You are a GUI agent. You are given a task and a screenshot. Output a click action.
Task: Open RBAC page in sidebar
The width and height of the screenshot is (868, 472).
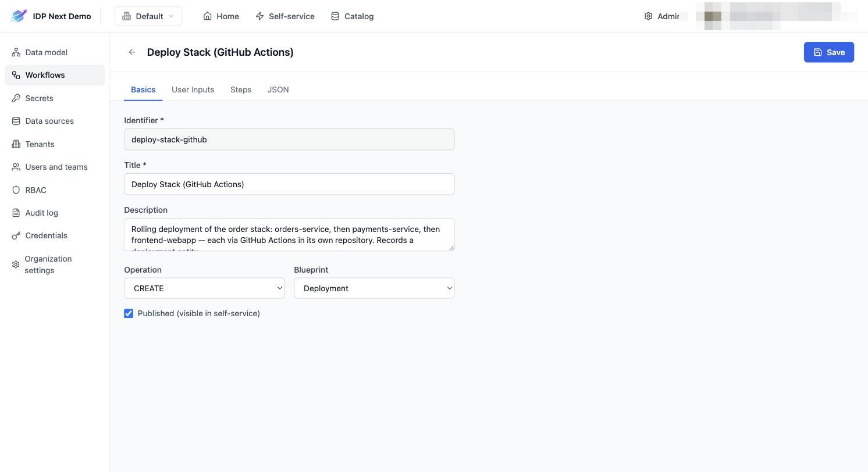55,190
